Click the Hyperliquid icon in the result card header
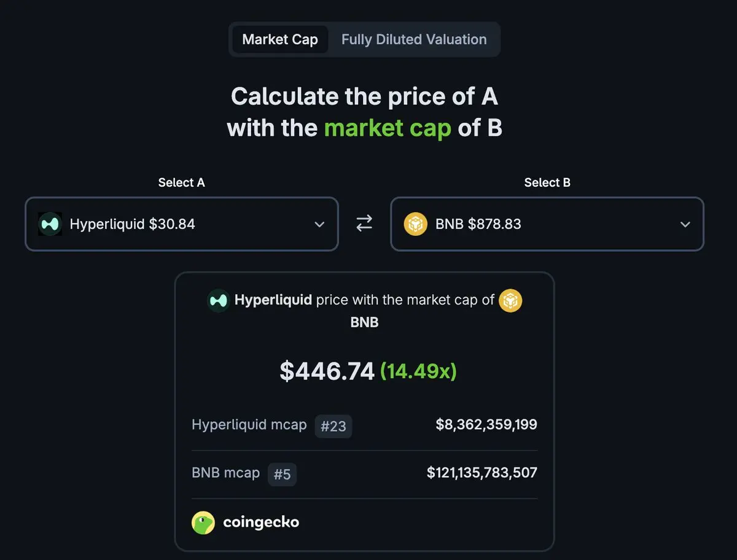Image resolution: width=737 pixels, height=560 pixels. tap(218, 300)
